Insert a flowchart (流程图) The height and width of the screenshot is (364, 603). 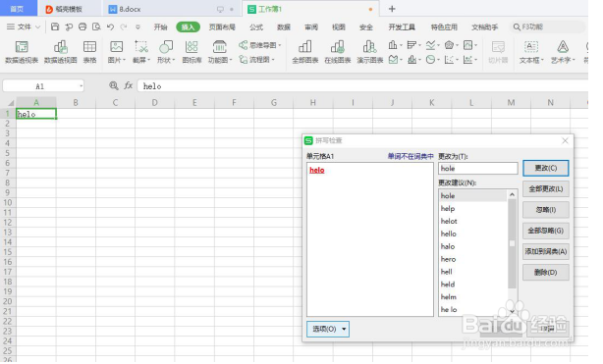tap(257, 60)
